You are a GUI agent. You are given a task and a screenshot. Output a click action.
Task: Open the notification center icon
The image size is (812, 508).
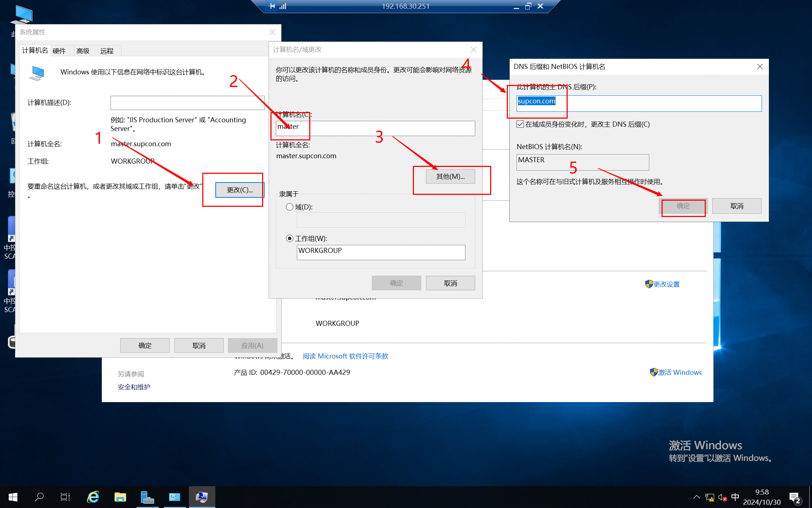pos(795,497)
